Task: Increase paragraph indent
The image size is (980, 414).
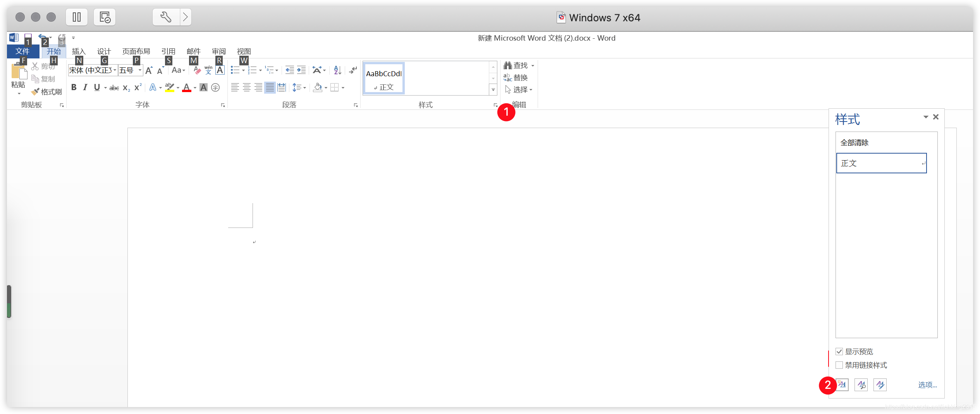Action: click(301, 70)
